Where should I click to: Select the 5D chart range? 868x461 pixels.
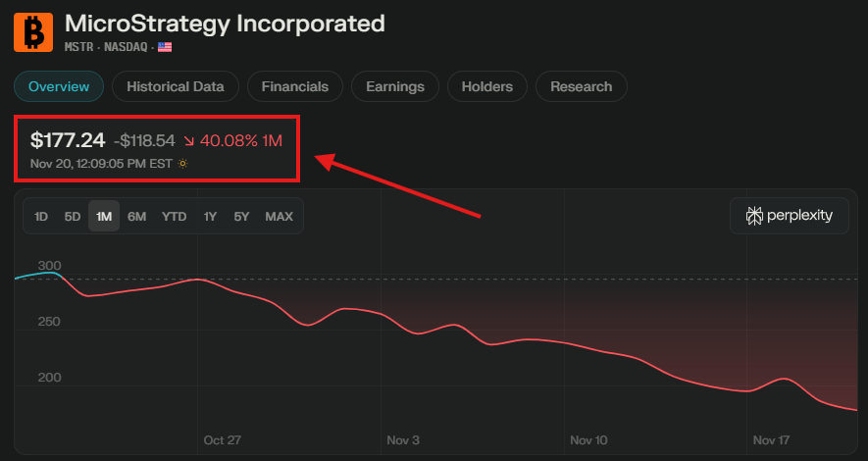pos(73,216)
